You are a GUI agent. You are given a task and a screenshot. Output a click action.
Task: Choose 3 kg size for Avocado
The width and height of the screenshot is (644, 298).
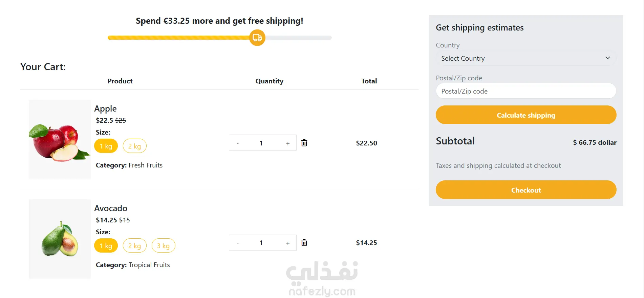(163, 246)
